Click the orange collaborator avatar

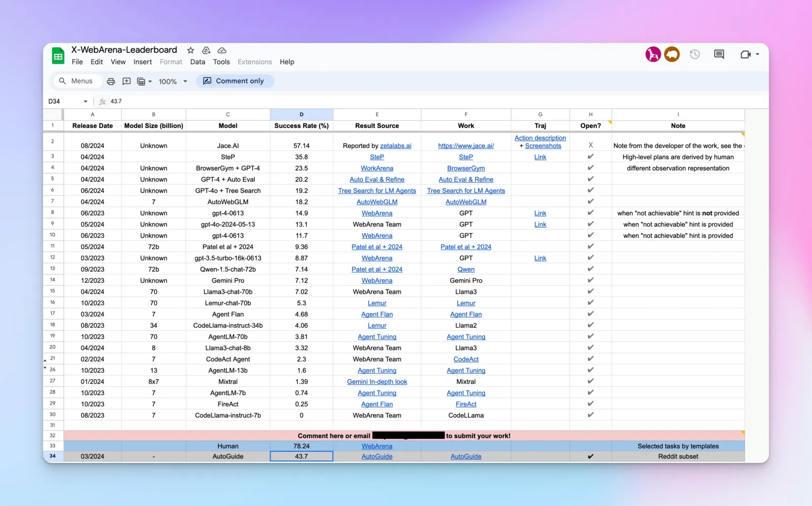click(x=672, y=54)
